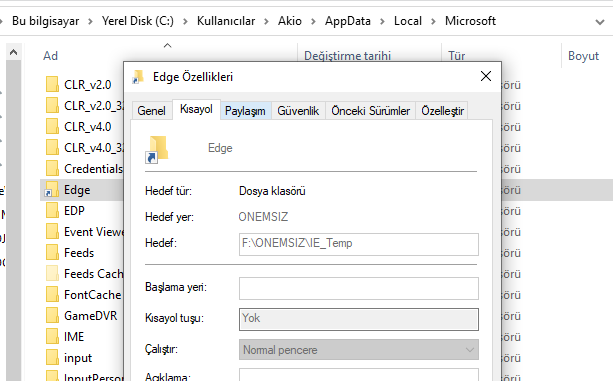Click the Microsoft breadcrumb
Screen dimensions: 613x381
coord(470,21)
